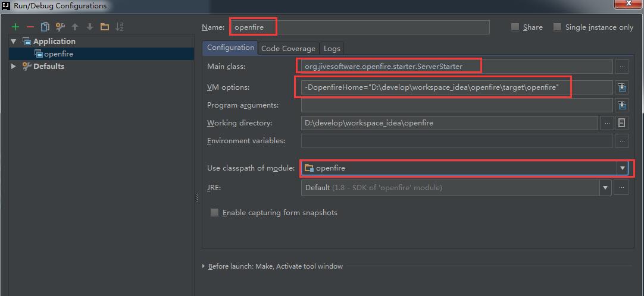Viewport: 644px width, 296px height.
Task: Expand the Defaults tree node
Action: (x=14, y=66)
